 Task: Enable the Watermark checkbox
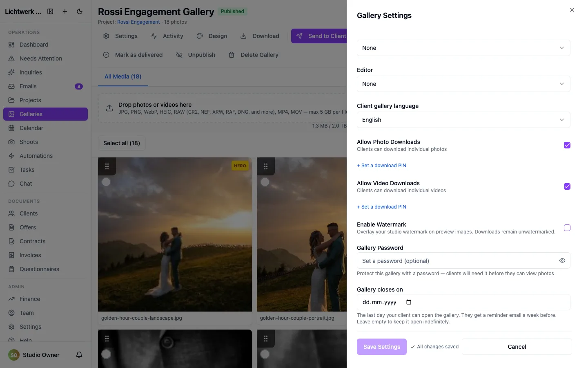coord(567,228)
